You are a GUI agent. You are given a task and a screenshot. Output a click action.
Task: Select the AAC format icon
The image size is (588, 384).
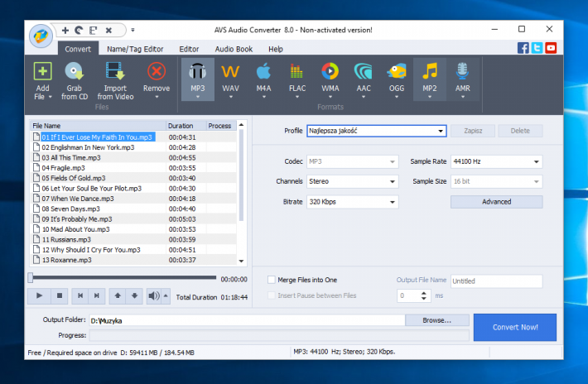(x=364, y=71)
